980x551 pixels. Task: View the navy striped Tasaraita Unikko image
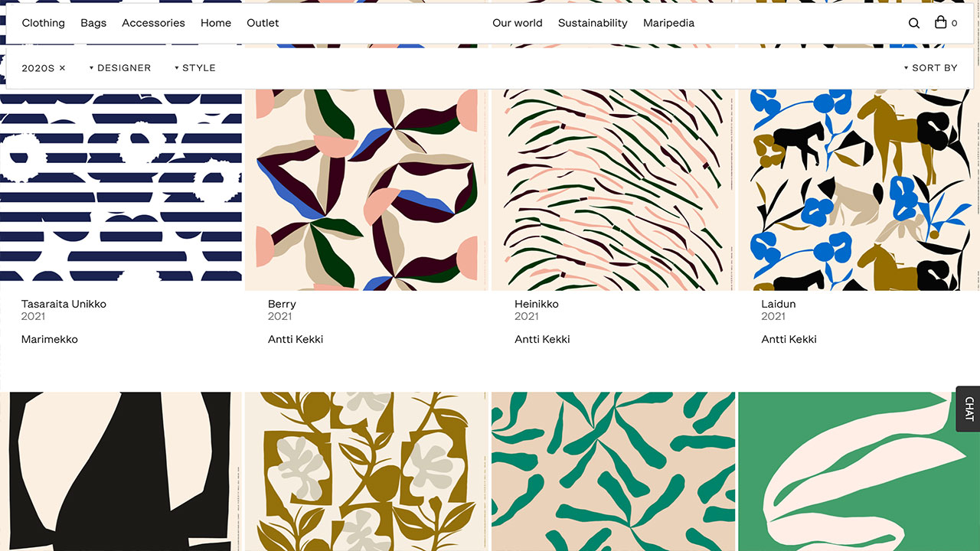click(x=121, y=190)
